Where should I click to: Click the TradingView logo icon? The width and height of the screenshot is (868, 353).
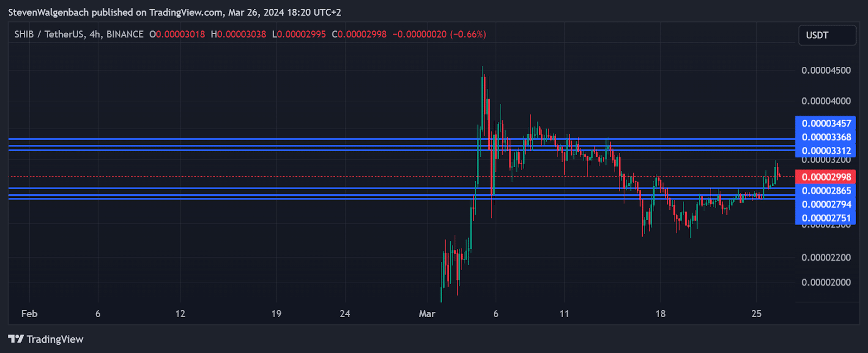click(x=16, y=339)
